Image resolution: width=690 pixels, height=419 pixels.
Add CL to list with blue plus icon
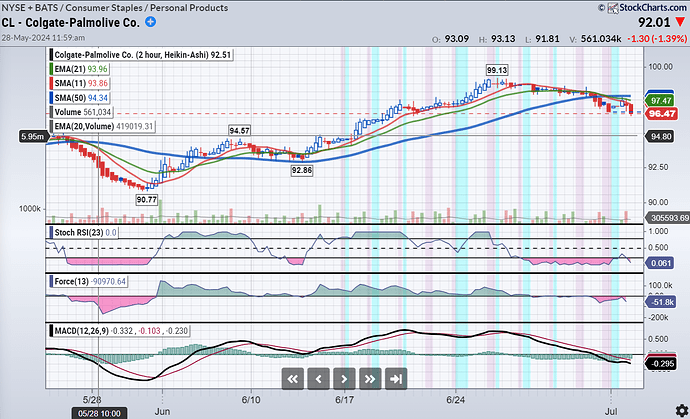pos(150,22)
